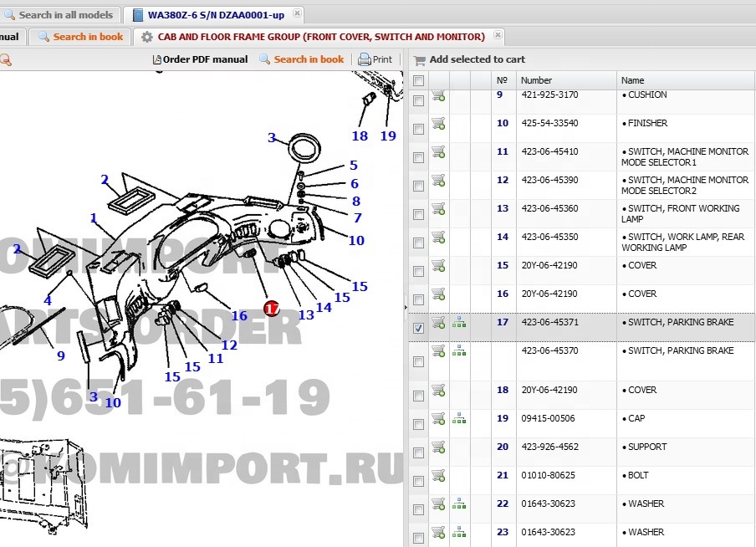The height and width of the screenshot is (547, 756).
Task: Check the box for part 423-06-45370
Action: (418, 362)
